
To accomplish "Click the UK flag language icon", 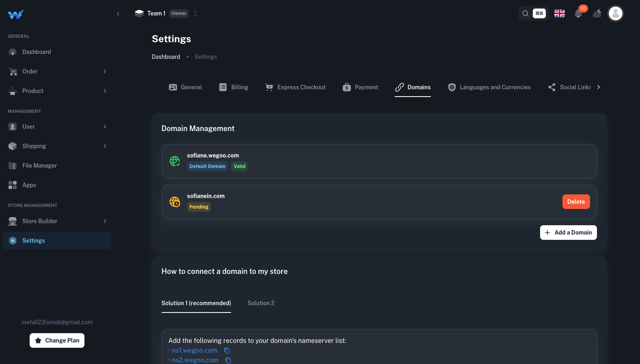I will [x=560, y=13].
